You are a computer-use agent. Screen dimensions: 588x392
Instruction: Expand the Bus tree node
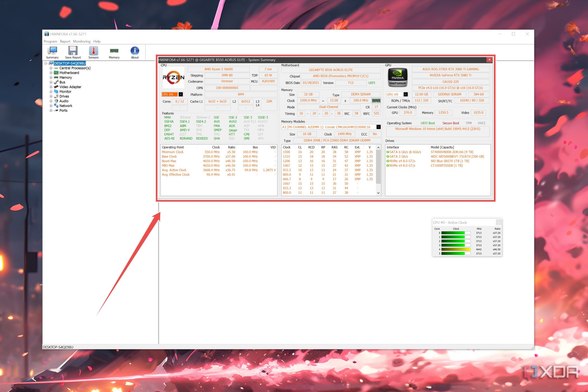point(51,82)
